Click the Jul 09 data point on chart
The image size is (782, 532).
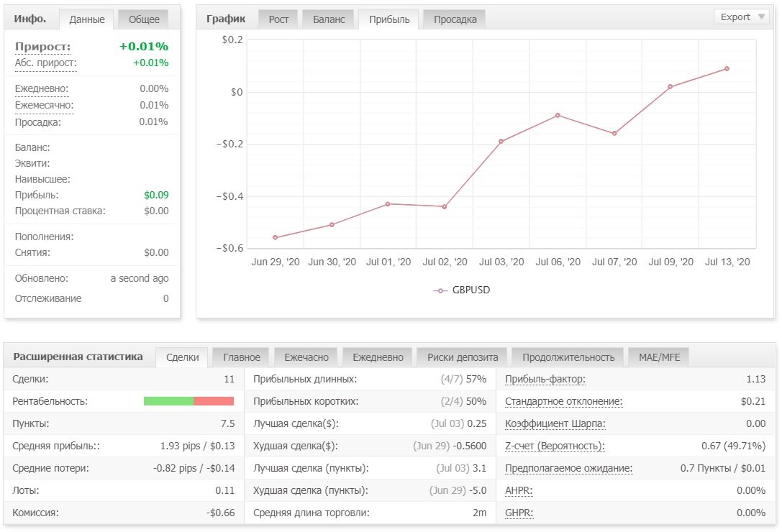(x=670, y=87)
